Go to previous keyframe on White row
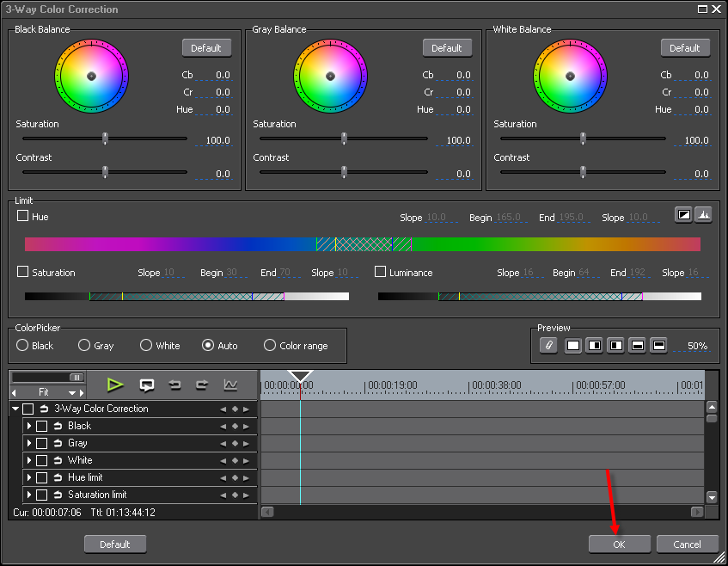The height and width of the screenshot is (566, 728). tap(223, 460)
